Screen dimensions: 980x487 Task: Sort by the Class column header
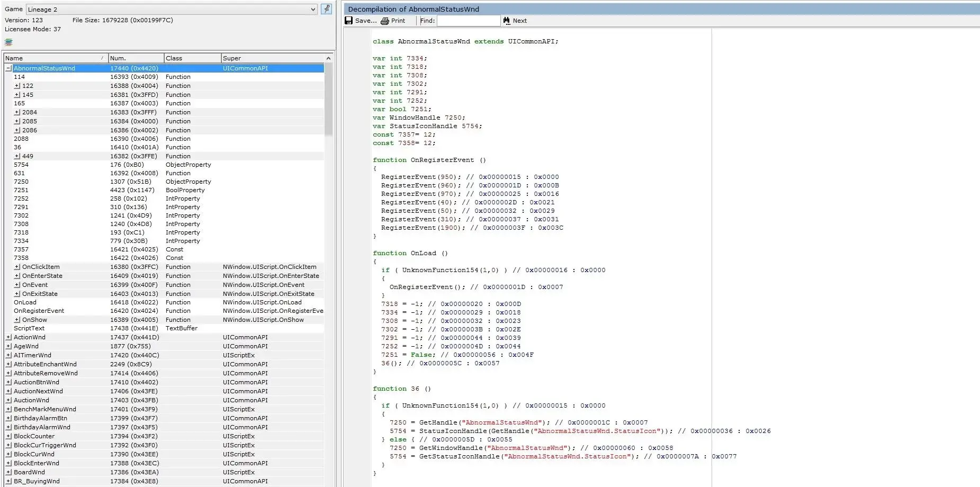pyautogui.click(x=192, y=58)
